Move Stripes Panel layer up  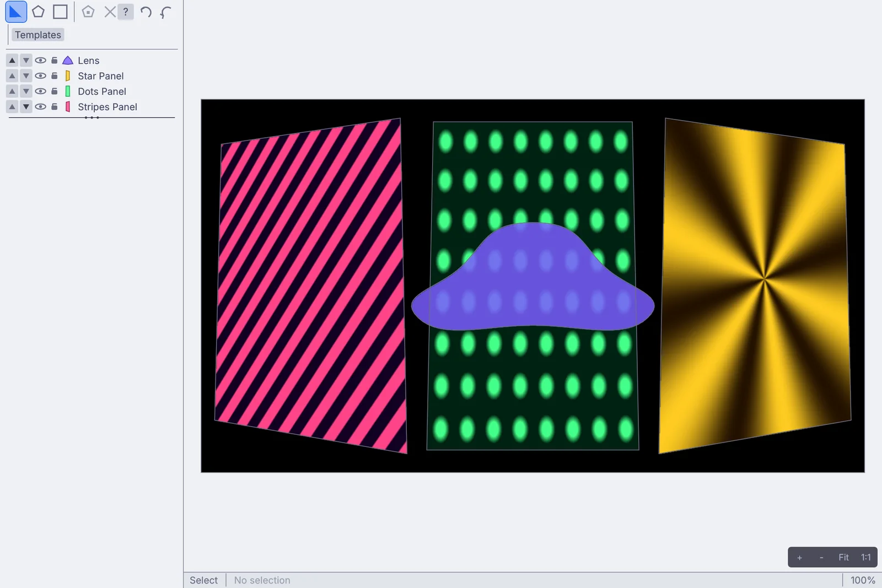12,106
